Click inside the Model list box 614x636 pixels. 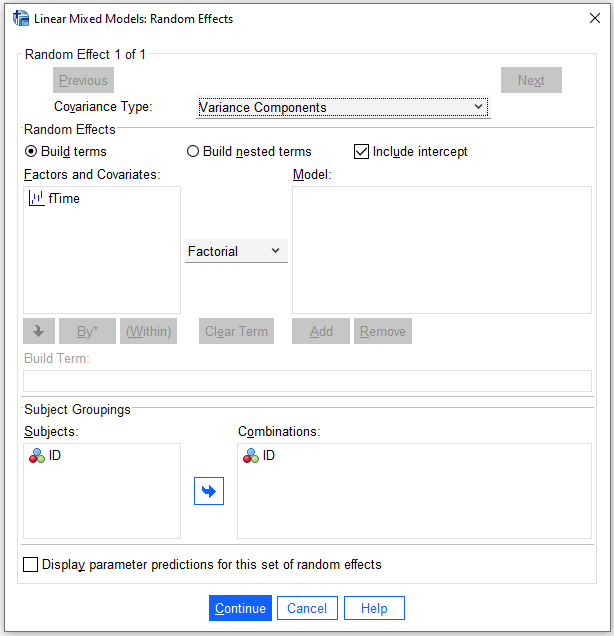442,250
